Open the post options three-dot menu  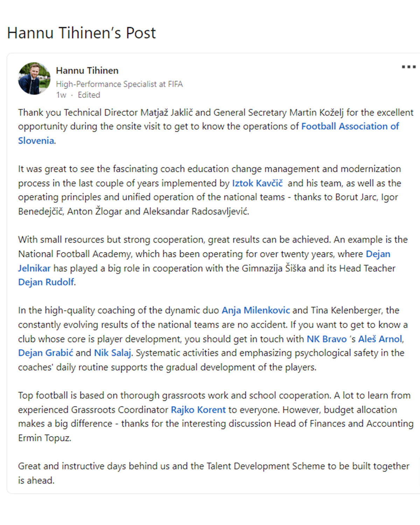408,66
